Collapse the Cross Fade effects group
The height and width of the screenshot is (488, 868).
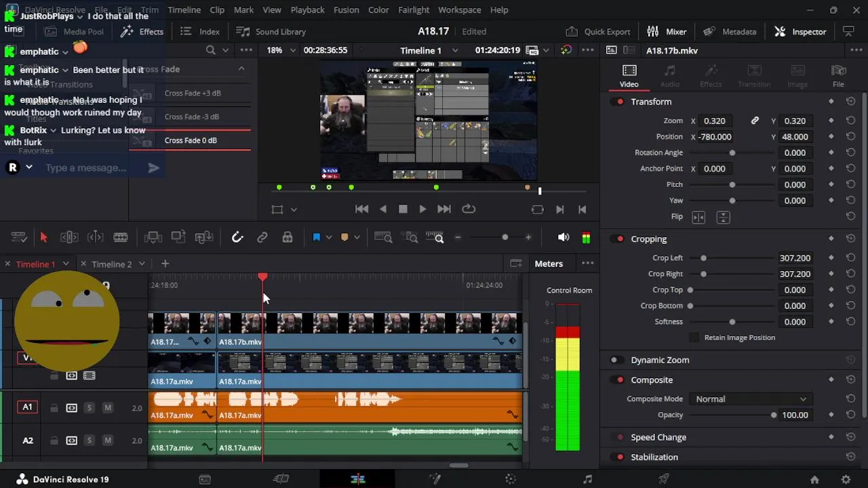click(x=241, y=68)
